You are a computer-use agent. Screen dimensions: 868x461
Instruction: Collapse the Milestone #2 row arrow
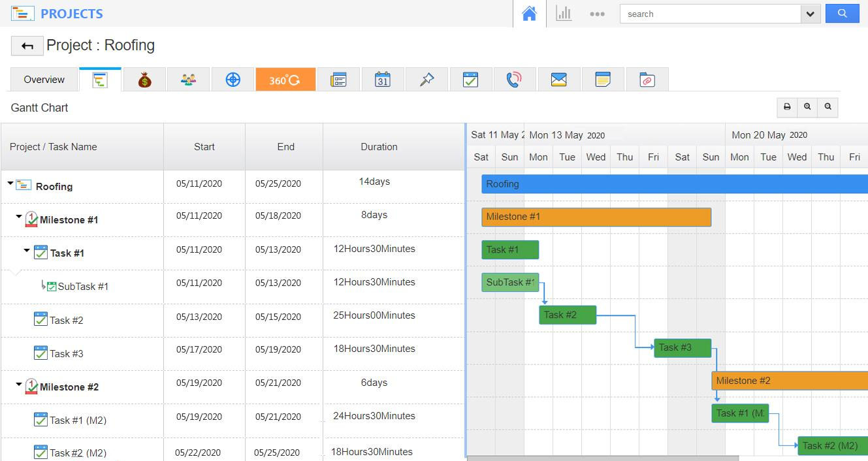[x=19, y=385]
